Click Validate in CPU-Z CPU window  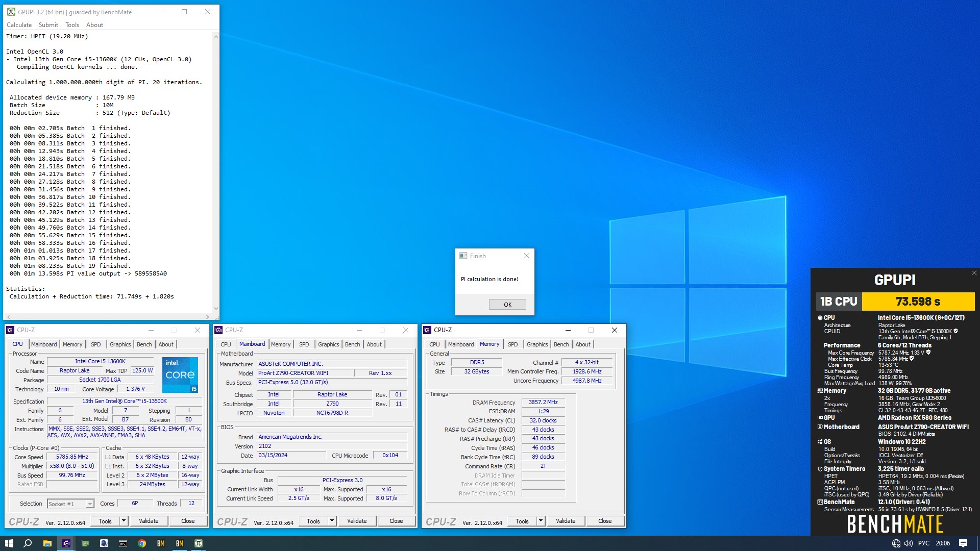149,521
